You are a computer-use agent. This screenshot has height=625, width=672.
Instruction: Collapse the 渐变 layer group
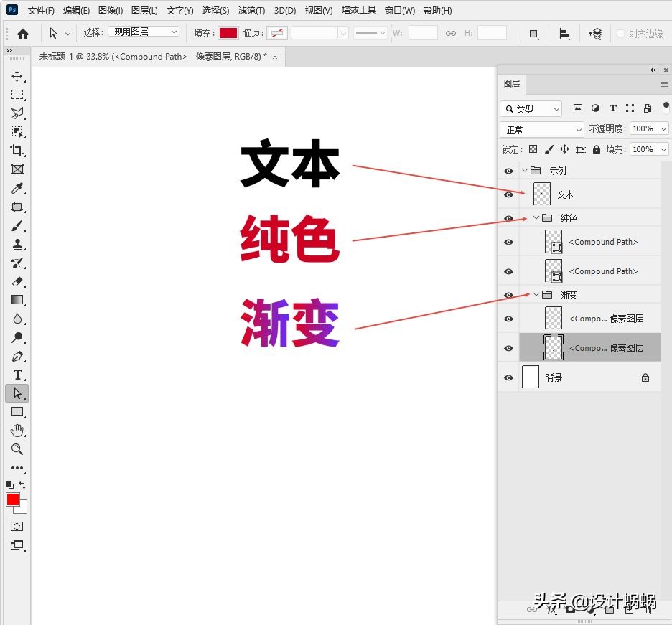pos(534,294)
